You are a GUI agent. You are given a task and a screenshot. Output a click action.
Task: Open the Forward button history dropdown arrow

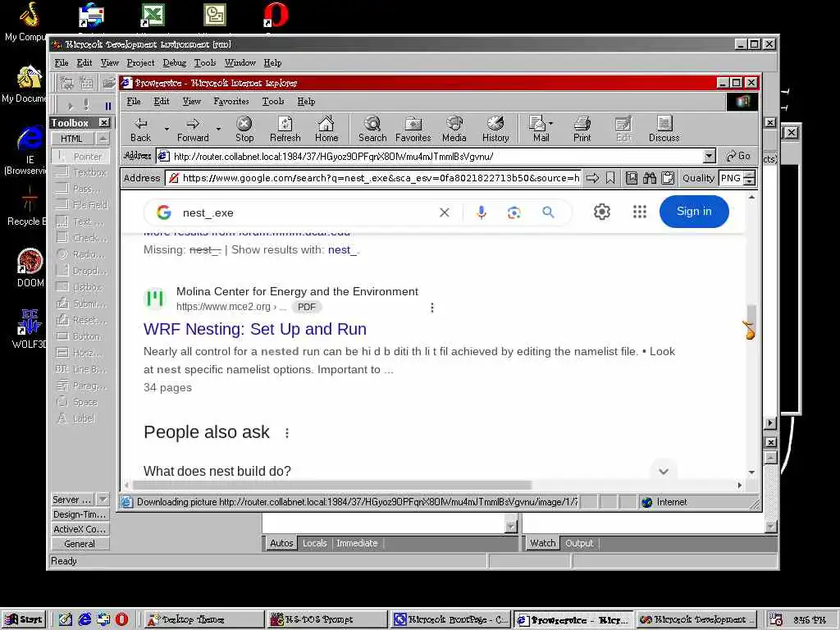click(x=218, y=129)
